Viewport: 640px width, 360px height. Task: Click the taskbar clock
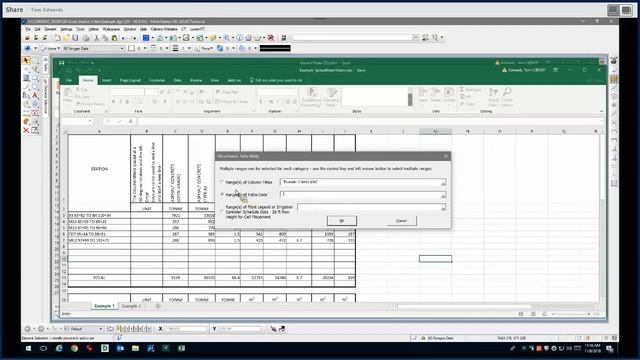coord(593,348)
